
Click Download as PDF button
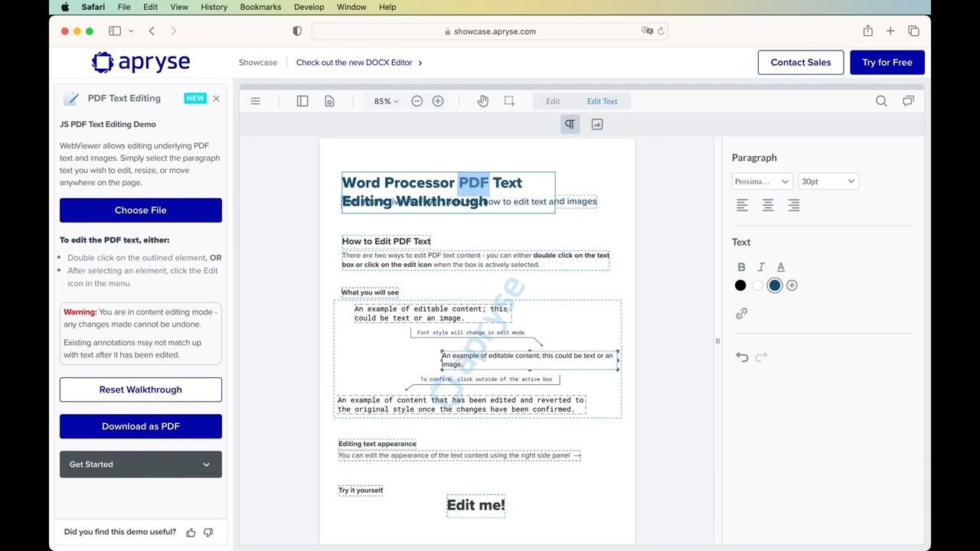[141, 426]
